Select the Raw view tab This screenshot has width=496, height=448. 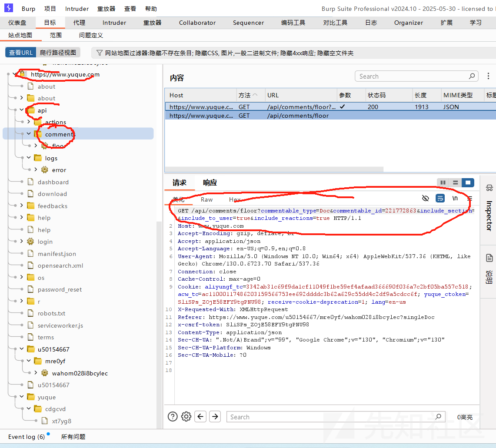206,199
